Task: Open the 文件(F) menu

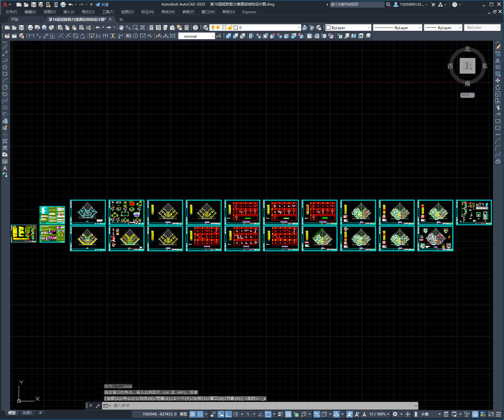Action: 11,12
